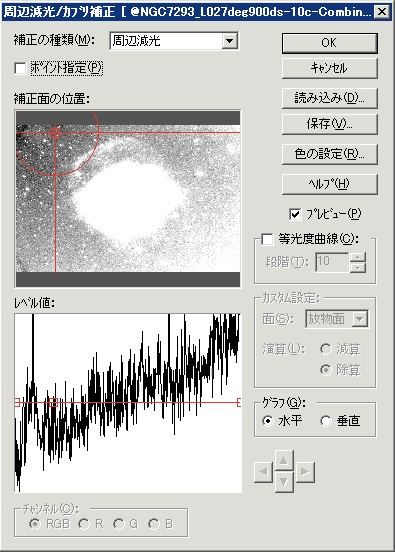Uncheck the プレビュー checkbox
This screenshot has height=552, width=395.
pyautogui.click(x=295, y=214)
